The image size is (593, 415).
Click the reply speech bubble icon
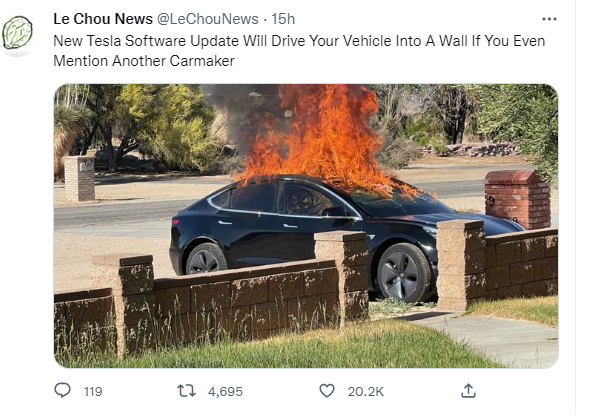coord(62,390)
